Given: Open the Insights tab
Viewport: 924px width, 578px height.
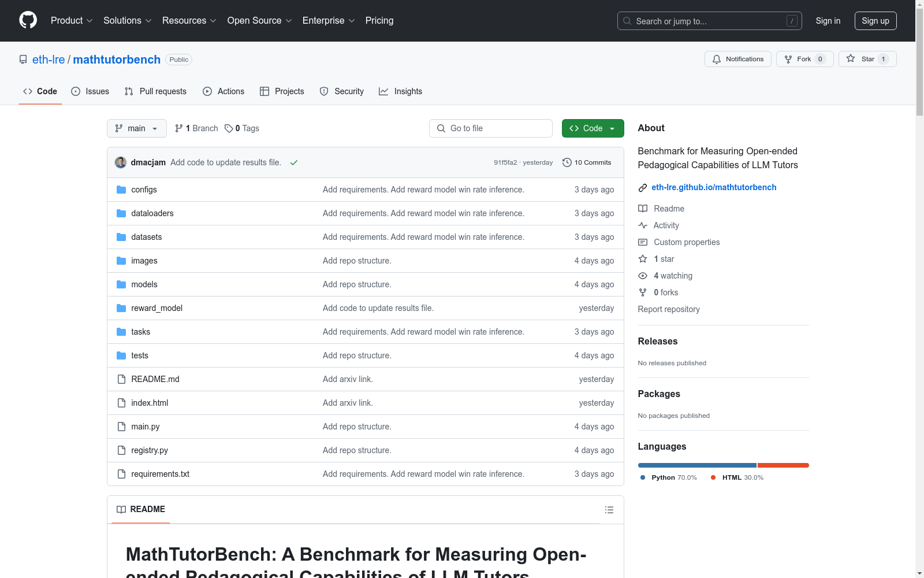Looking at the screenshot, I should point(401,91).
